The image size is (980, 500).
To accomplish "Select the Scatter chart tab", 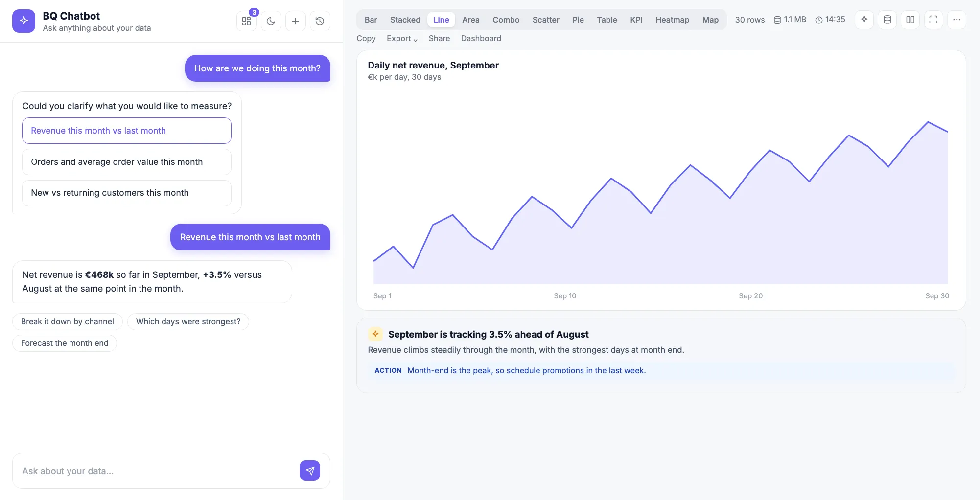I will point(546,20).
